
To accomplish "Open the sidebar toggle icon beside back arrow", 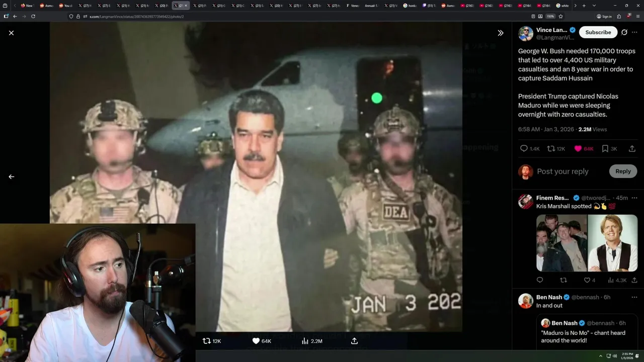I will [x=6, y=16].
